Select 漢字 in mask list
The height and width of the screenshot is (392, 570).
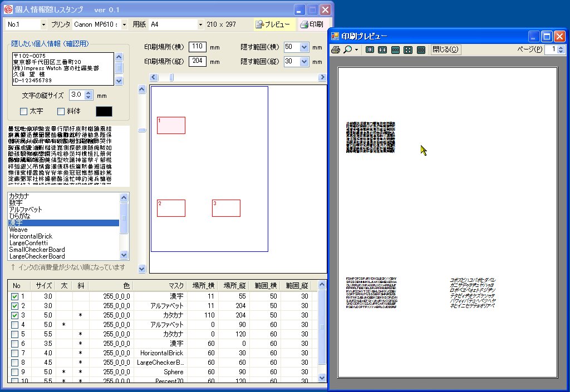[63, 222]
